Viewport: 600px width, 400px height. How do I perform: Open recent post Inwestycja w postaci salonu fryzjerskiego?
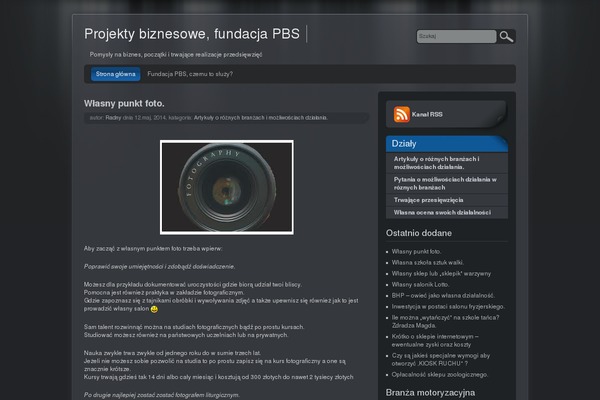pyautogui.click(x=448, y=307)
